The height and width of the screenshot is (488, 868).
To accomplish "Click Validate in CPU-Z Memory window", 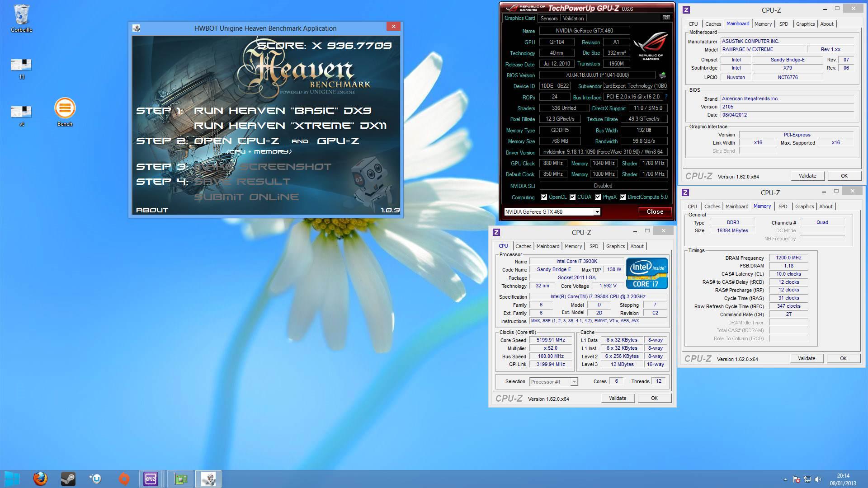I will (x=807, y=358).
